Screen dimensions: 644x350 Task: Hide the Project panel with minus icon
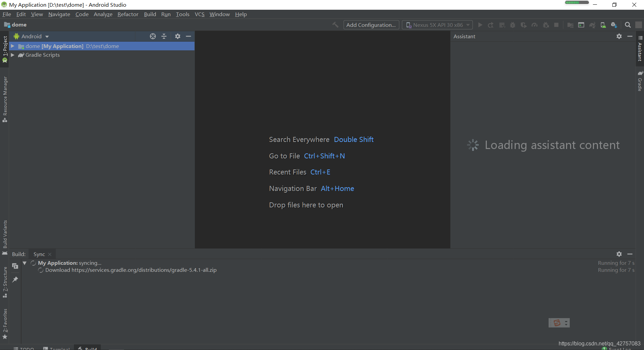[x=188, y=36]
